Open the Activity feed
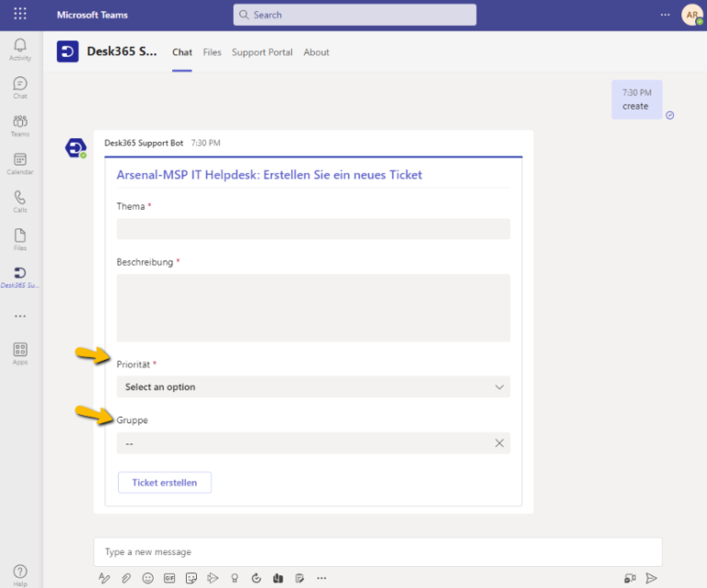Viewport: 707px width, 588px height. tap(20, 49)
